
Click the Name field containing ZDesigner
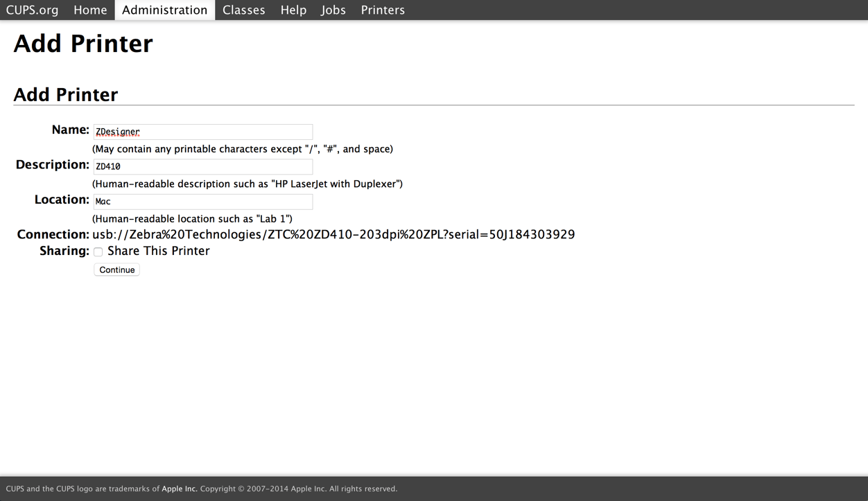point(202,132)
